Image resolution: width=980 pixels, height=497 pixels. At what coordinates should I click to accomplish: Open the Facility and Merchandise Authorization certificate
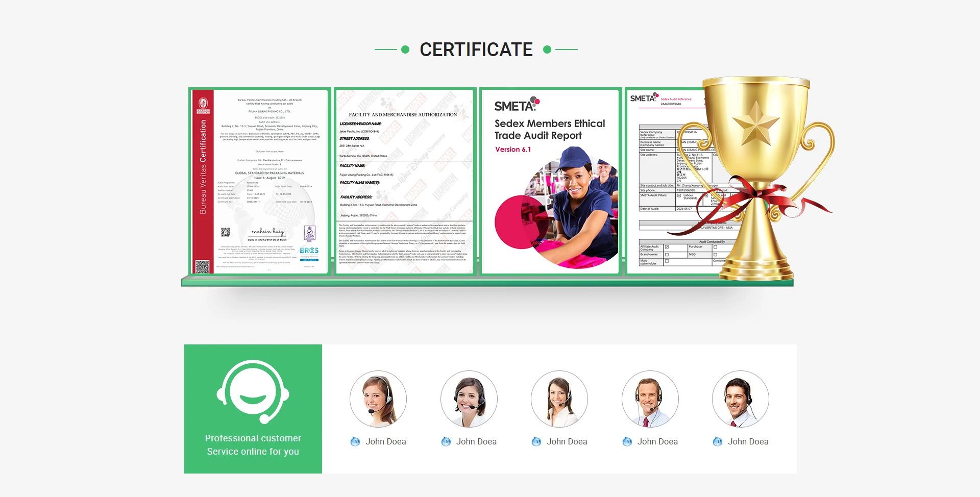point(405,182)
